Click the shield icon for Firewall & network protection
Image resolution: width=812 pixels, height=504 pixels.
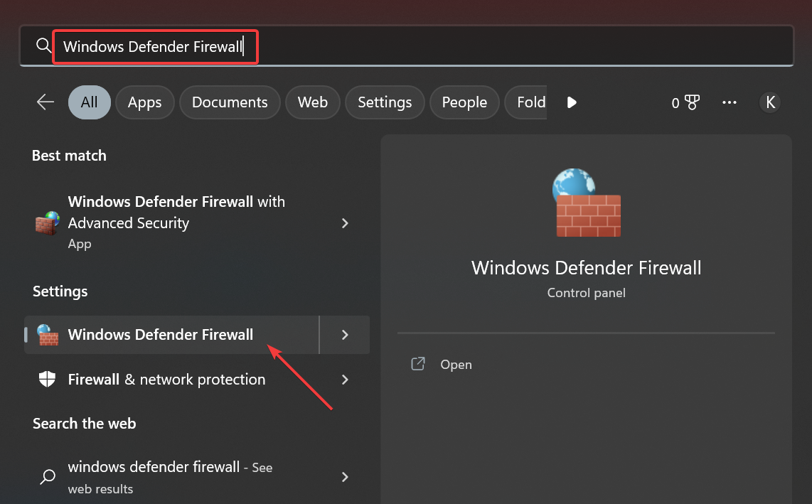[47, 379]
